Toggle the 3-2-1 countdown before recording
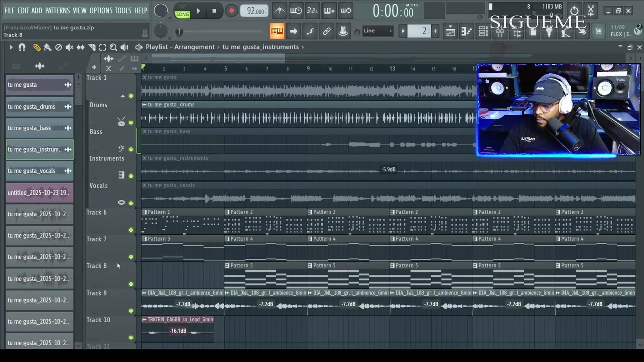Screen dimensions: 644x362 312,11
